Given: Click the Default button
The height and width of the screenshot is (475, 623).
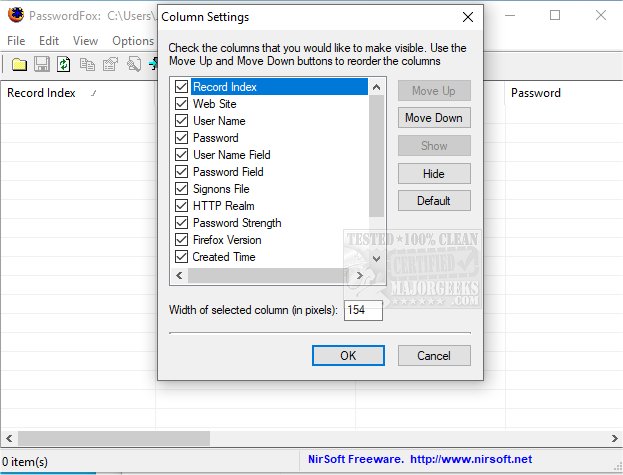Looking at the screenshot, I should tap(434, 201).
